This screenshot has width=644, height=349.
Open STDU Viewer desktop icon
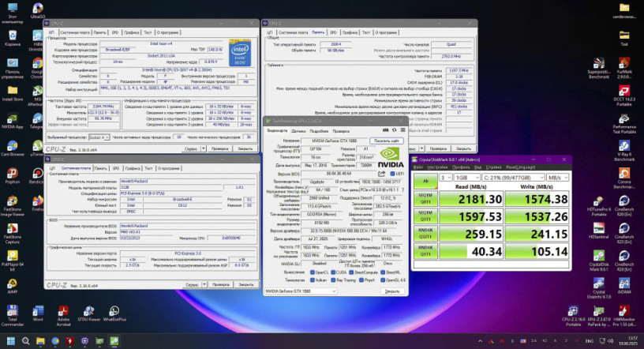[x=88, y=313]
